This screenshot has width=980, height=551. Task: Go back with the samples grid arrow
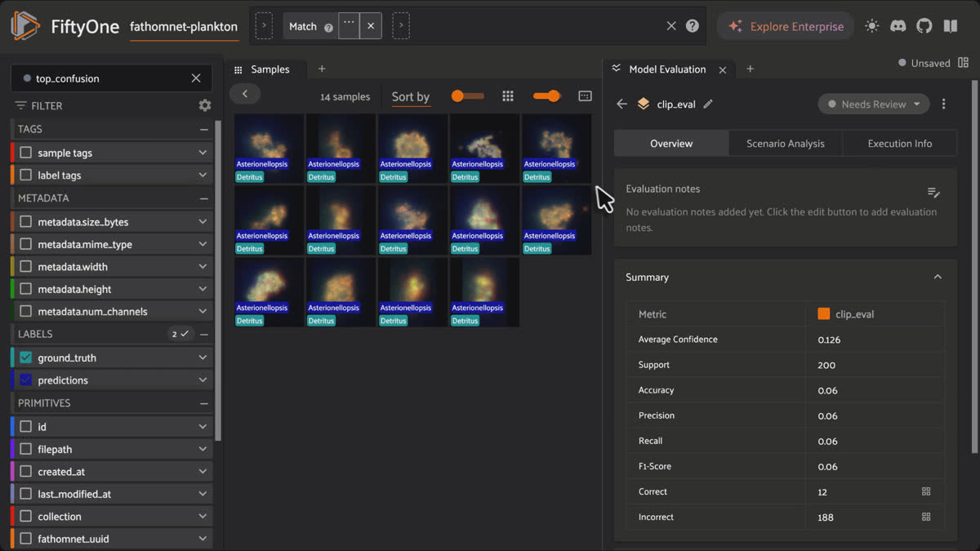(x=244, y=94)
